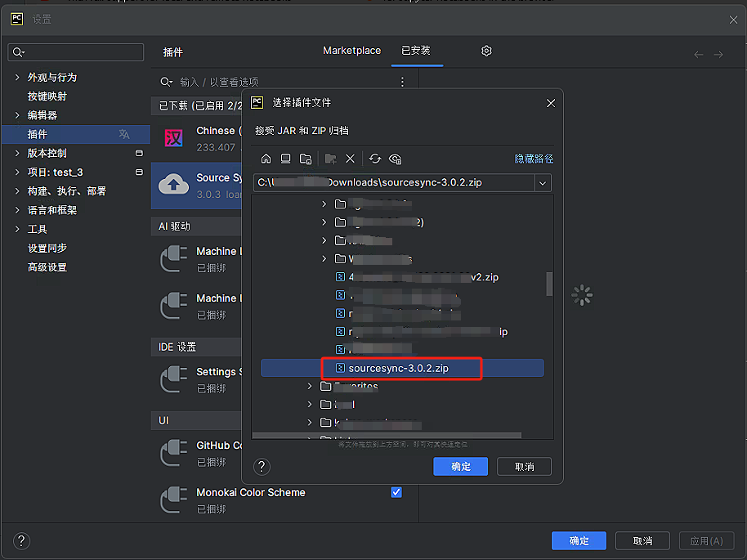Create a new folder in file chooser
This screenshot has width=747, height=560.
[331, 159]
